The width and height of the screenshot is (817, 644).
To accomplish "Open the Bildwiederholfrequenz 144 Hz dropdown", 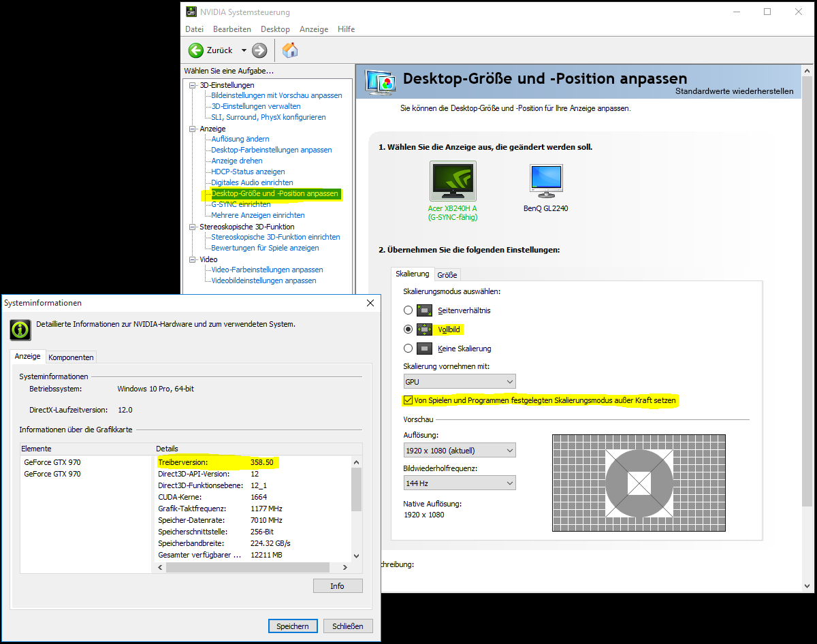I will point(460,483).
